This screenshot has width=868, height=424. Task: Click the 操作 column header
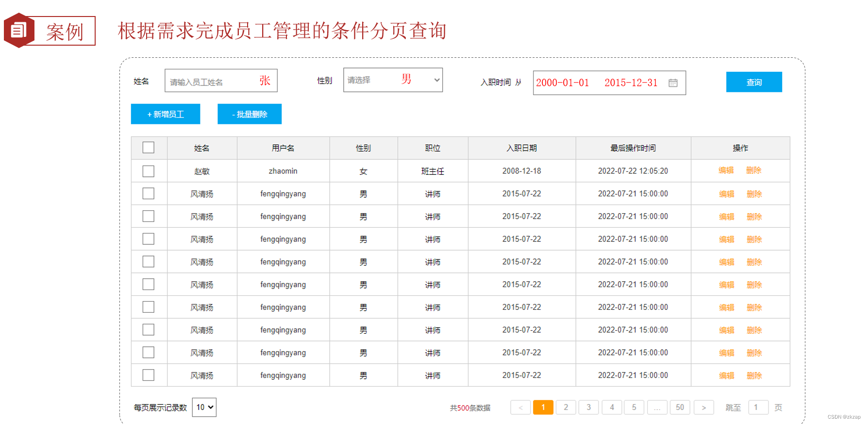pyautogui.click(x=740, y=148)
